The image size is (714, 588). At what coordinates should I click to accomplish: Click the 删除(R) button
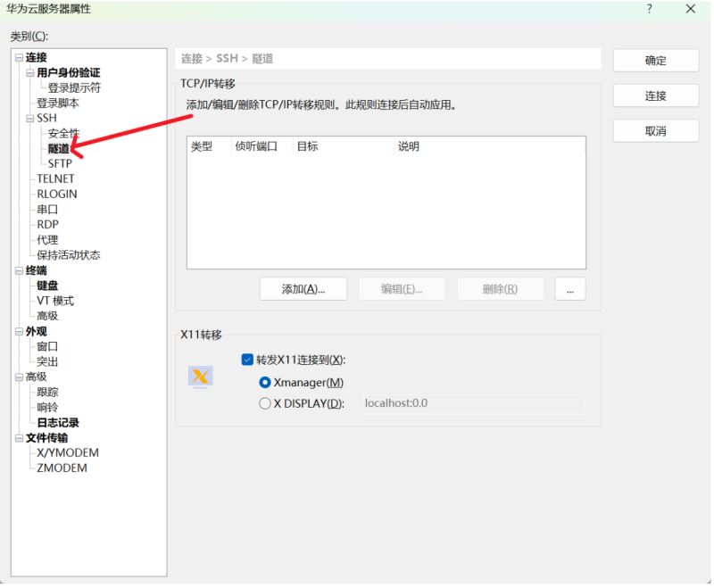click(500, 289)
